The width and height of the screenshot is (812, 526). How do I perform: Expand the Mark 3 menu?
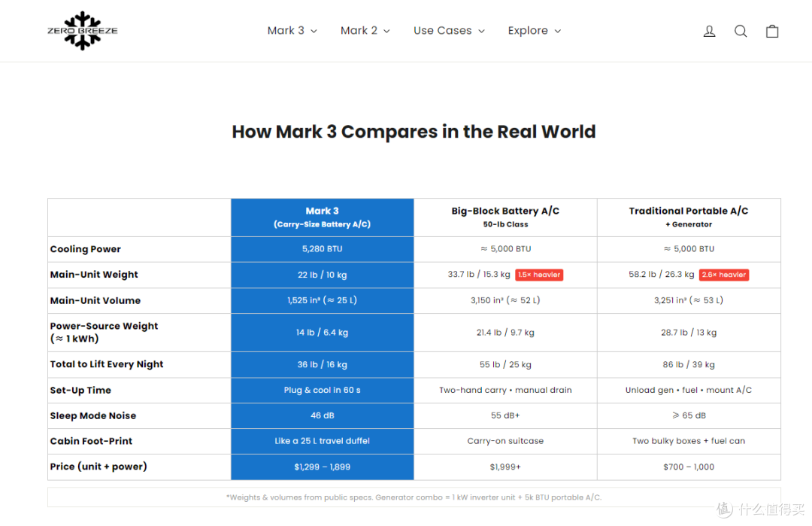click(292, 31)
